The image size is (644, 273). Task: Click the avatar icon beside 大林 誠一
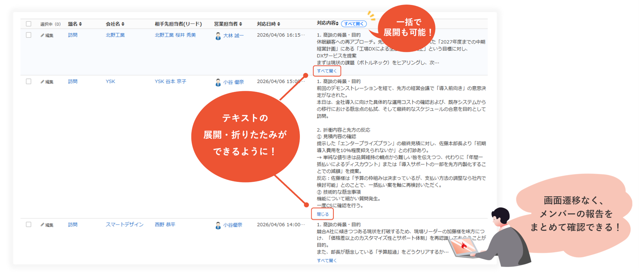coord(218,36)
